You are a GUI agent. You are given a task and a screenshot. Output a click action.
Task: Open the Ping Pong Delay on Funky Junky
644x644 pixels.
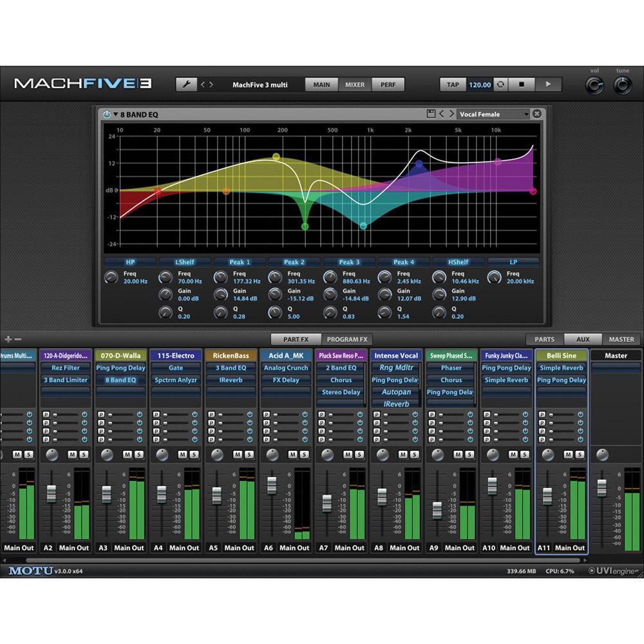507,368
